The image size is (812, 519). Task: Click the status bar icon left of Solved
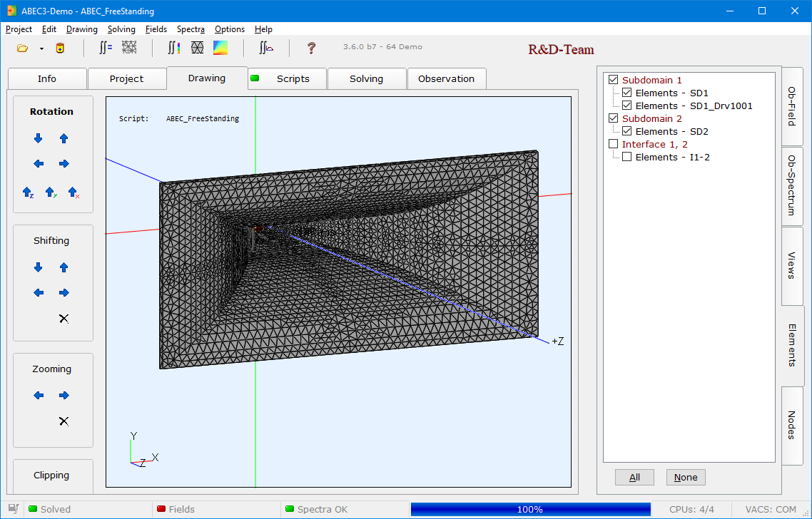click(x=14, y=509)
